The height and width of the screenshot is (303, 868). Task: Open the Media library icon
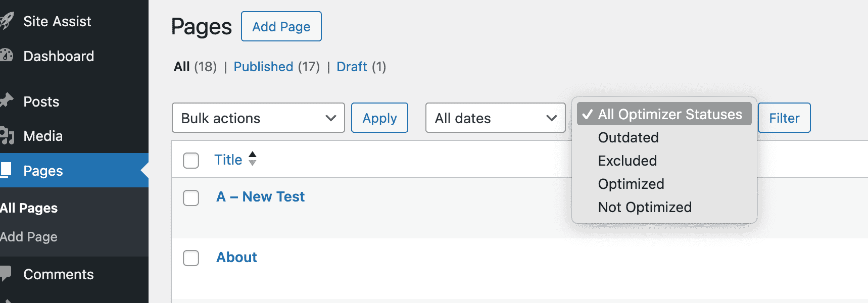[x=7, y=135]
